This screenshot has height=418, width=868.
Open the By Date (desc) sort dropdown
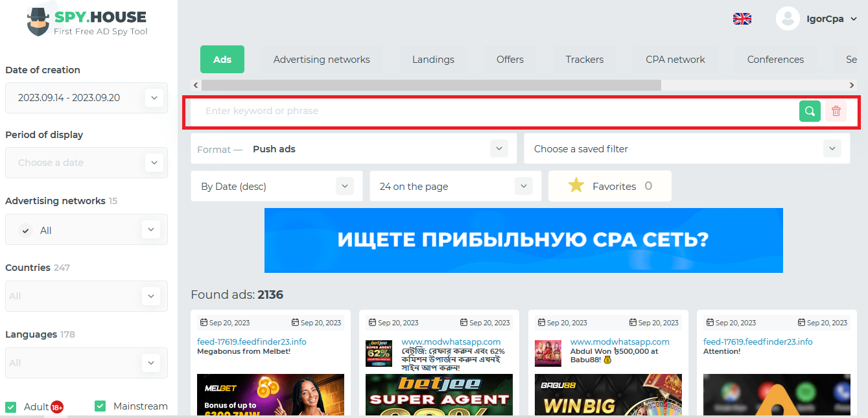[277, 187]
